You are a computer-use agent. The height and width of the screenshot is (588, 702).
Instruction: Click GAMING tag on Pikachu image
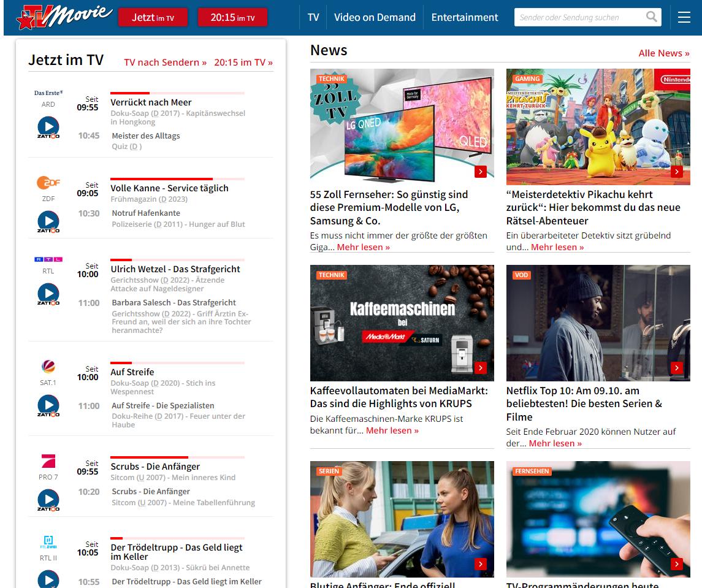point(527,79)
